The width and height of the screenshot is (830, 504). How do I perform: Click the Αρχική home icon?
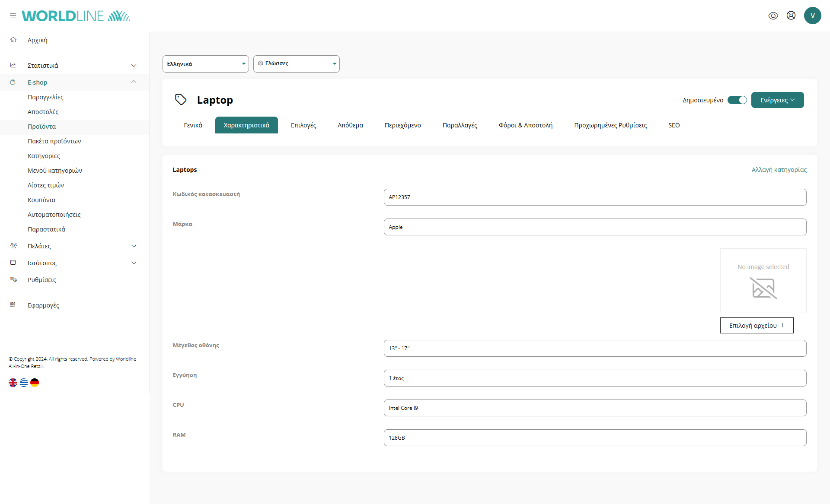pyautogui.click(x=13, y=40)
